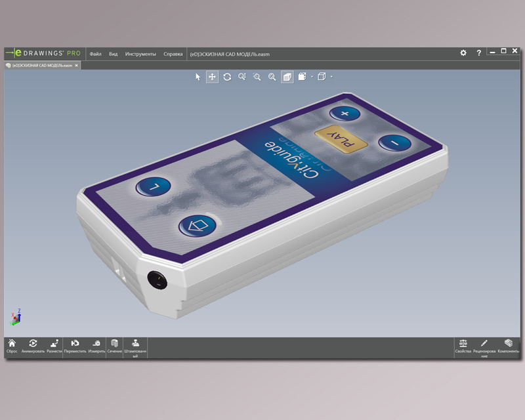This screenshot has width=525, height=420.
Task: Click the XYZ orientation triad
Action: click(16, 317)
